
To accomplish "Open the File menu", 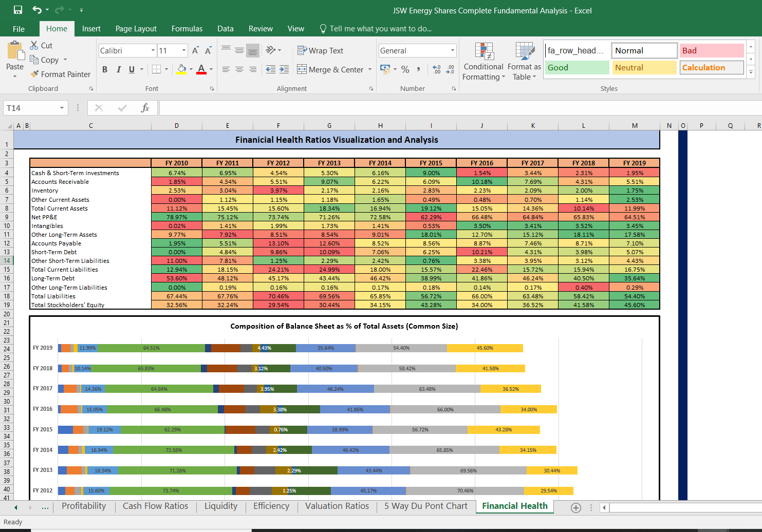I will [x=18, y=29].
